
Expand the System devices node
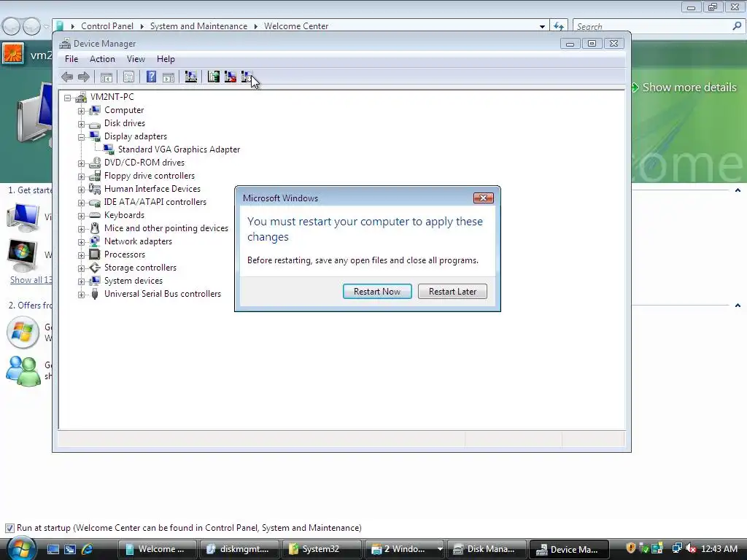(82, 281)
